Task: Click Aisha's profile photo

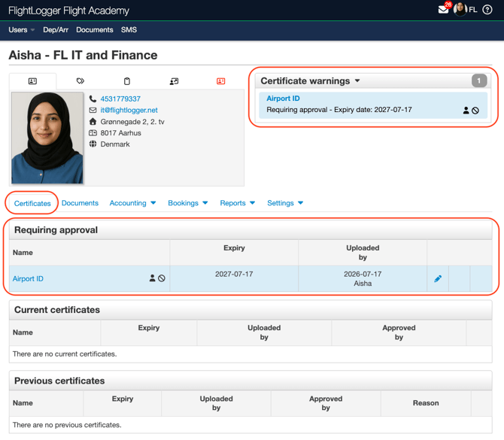Action: click(47, 138)
